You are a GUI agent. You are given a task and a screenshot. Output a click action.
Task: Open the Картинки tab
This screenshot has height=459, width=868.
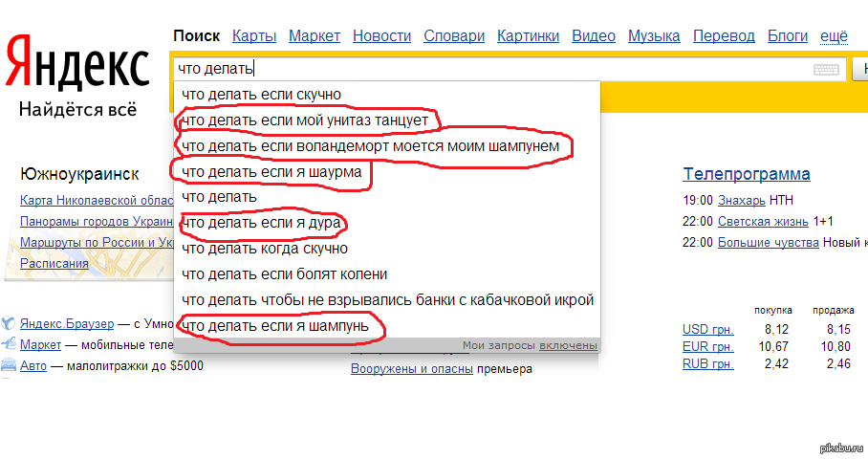[528, 36]
